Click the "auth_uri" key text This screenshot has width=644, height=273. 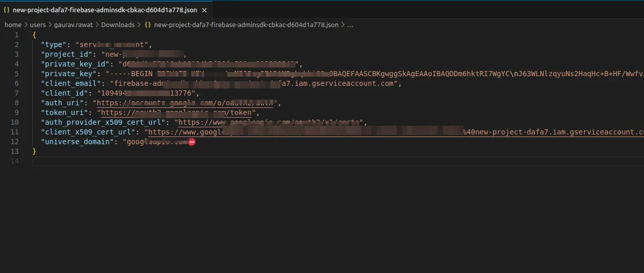point(62,103)
